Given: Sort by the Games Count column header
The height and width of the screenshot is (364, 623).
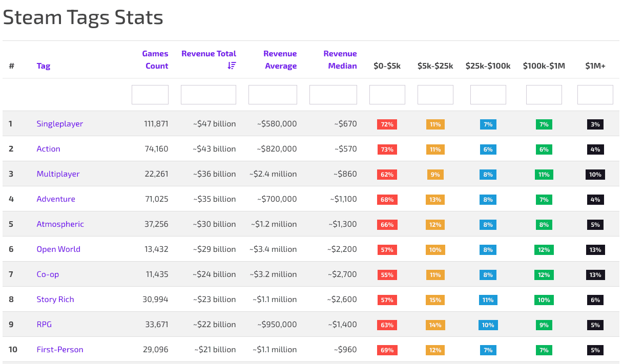Looking at the screenshot, I should point(155,59).
